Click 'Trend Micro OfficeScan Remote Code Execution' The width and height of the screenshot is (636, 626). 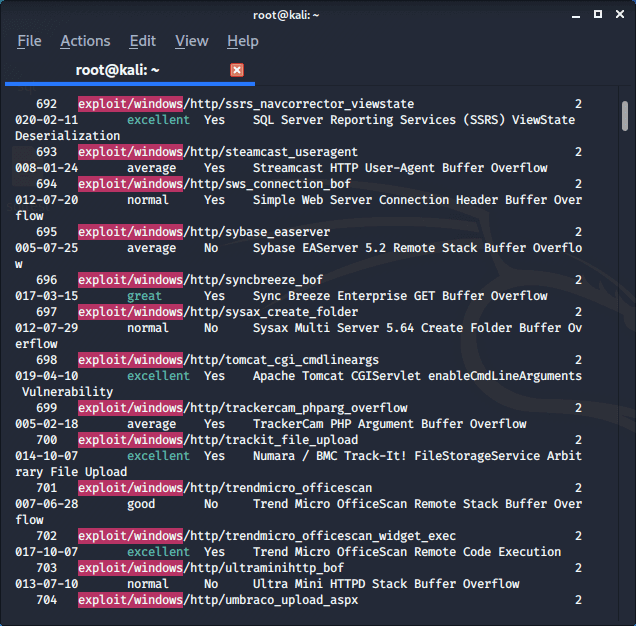pos(407,552)
